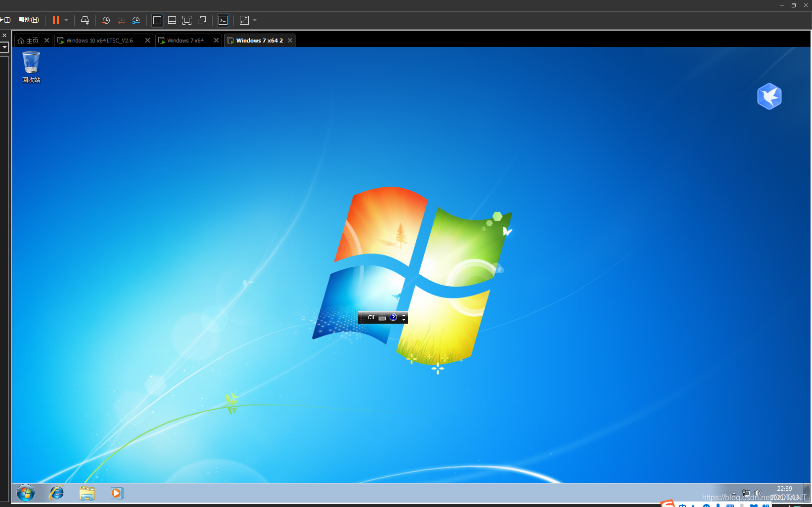The height and width of the screenshot is (507, 812).
Task: Show hidden tray icons arrow
Action: click(x=734, y=493)
